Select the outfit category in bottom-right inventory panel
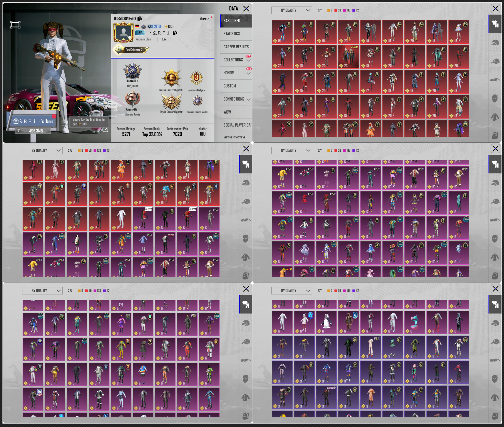 coord(495,304)
